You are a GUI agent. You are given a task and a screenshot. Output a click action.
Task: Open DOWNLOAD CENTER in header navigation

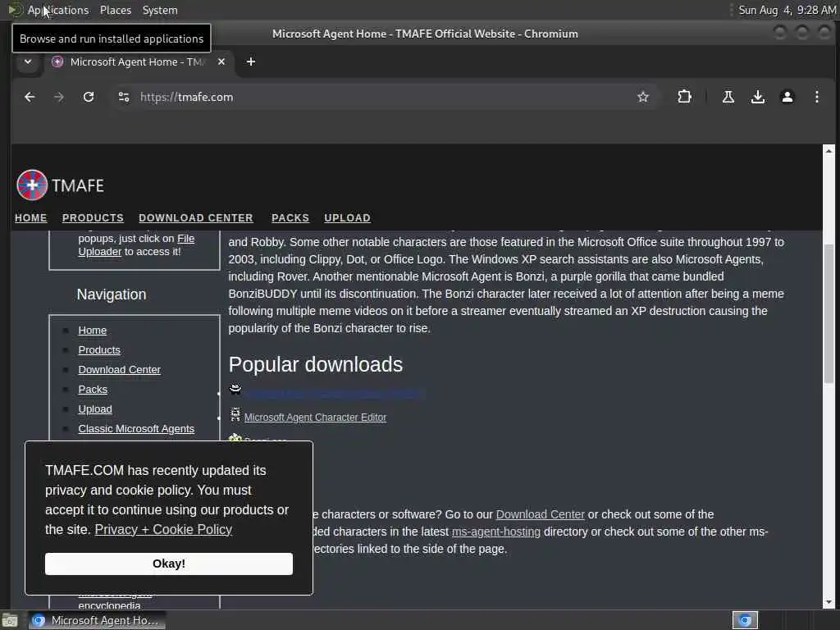click(196, 218)
